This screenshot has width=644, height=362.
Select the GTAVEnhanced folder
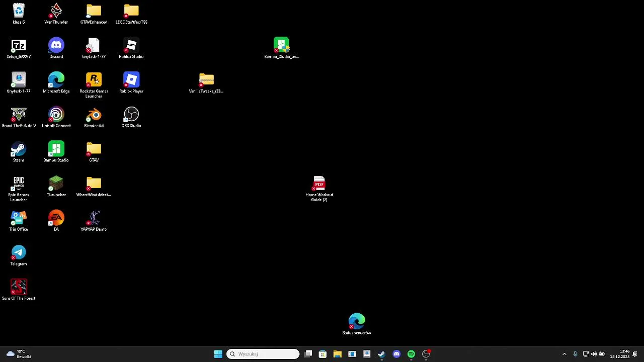[x=94, y=14]
